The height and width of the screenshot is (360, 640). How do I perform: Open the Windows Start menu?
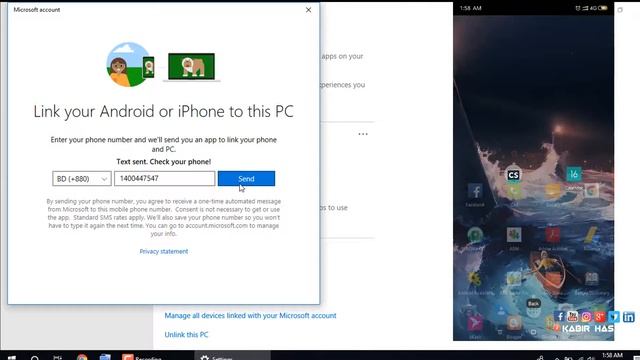pyautogui.click(x=11, y=357)
